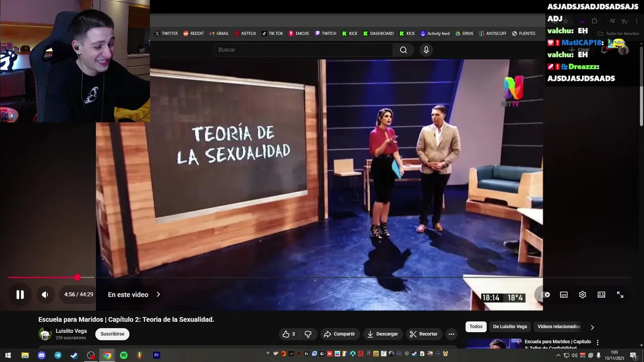The height and width of the screenshot is (362, 644).
Task: Open the Windows notification center
Action: pos(633,355)
